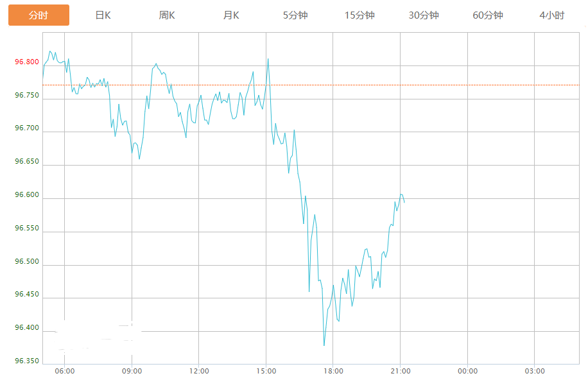Select the 分时 tab
The image size is (588, 378).
tap(39, 15)
